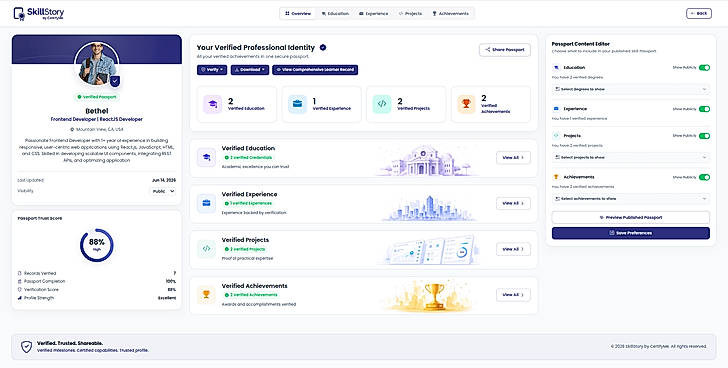Click the profile photo avatar
This screenshot has width=728, height=368.
click(x=97, y=64)
